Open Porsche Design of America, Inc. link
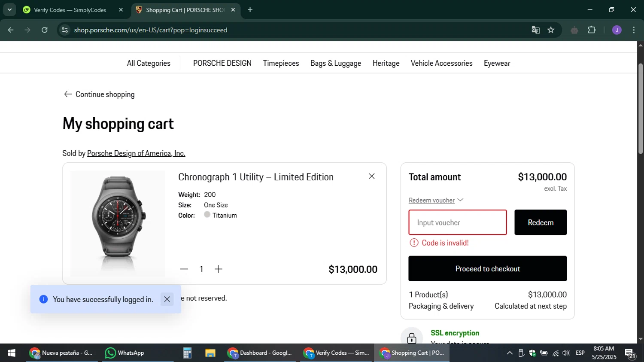The image size is (644, 362). tap(136, 153)
